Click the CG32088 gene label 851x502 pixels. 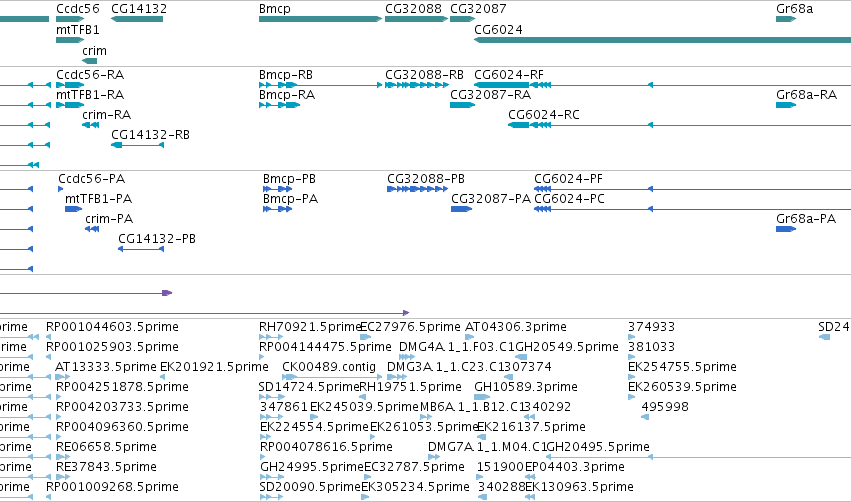click(x=413, y=9)
